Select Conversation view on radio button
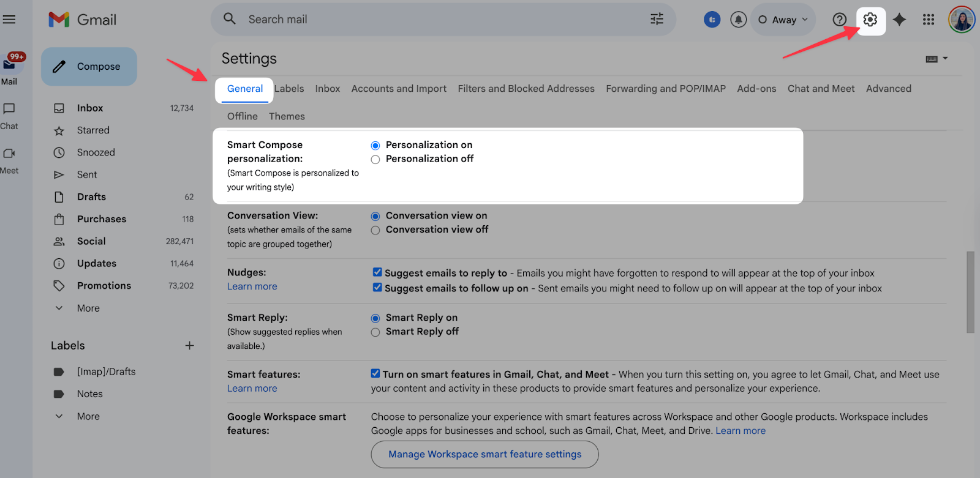This screenshot has height=478, width=980. point(375,216)
